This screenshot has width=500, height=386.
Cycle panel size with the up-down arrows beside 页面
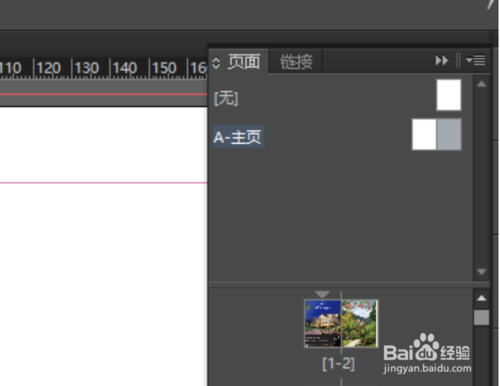click(x=216, y=62)
